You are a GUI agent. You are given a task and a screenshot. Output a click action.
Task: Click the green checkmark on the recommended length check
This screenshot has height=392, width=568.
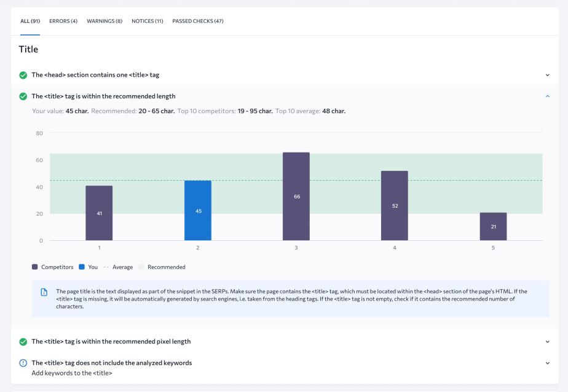pyautogui.click(x=22, y=96)
